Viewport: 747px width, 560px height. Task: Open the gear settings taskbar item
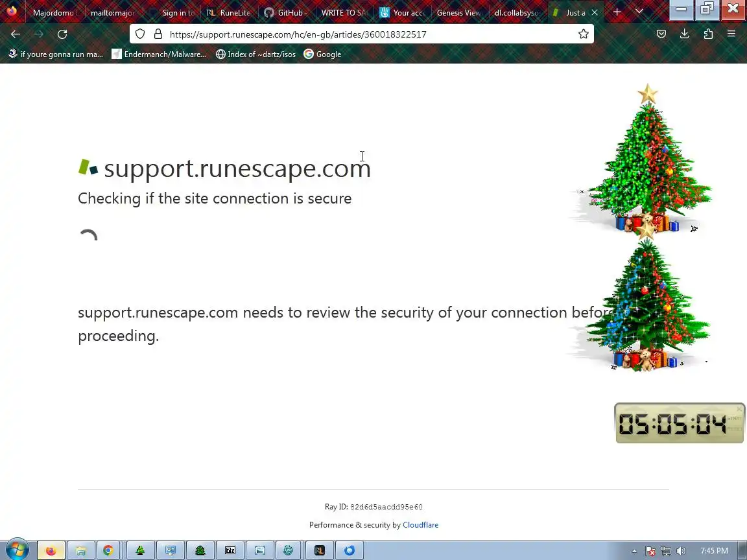click(288, 550)
